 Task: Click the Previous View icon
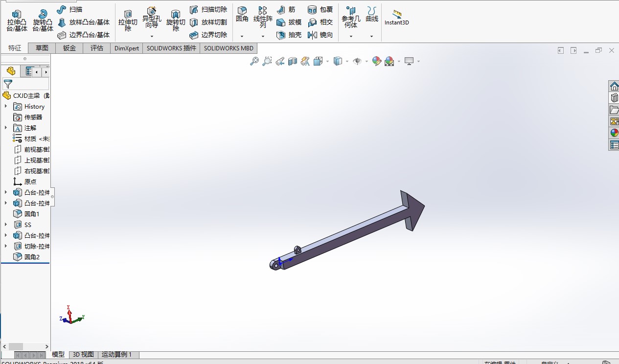279,61
